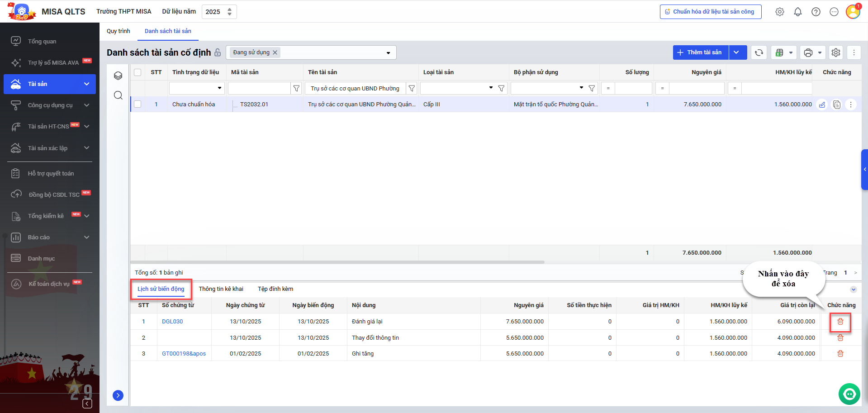Open voucher link GT000198&apos
Viewport: 868px width, 413px height.
184,354
